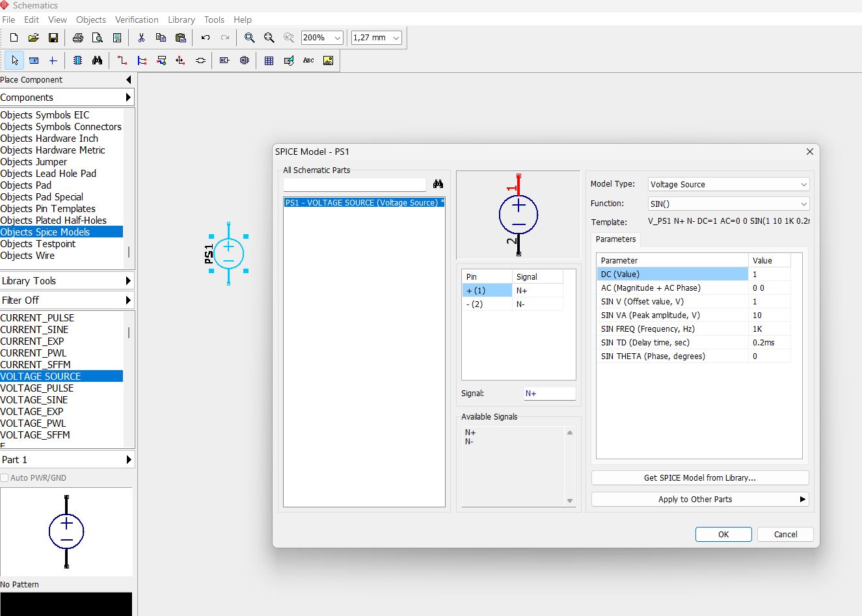This screenshot has height=616, width=862.
Task: Select the Place Bus tool
Action: [142, 60]
